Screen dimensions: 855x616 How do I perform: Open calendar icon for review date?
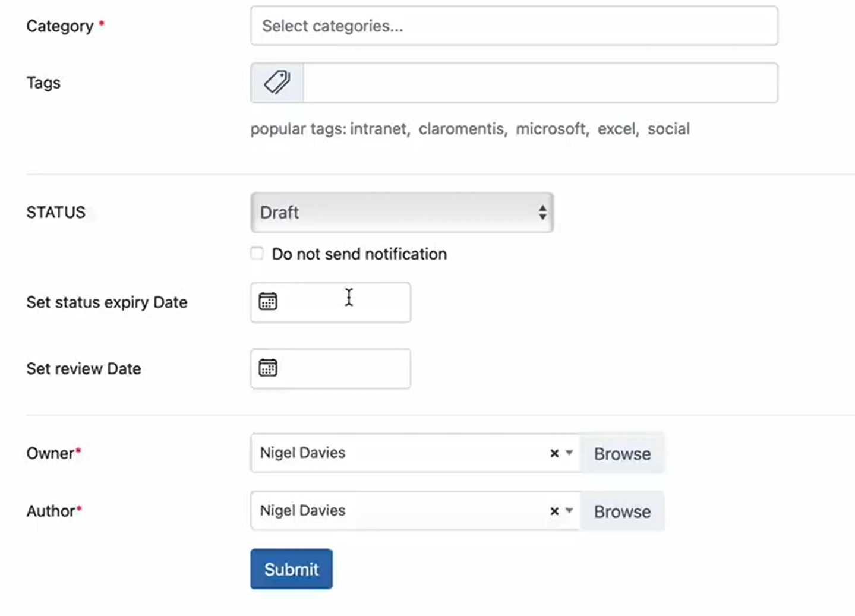click(x=268, y=368)
